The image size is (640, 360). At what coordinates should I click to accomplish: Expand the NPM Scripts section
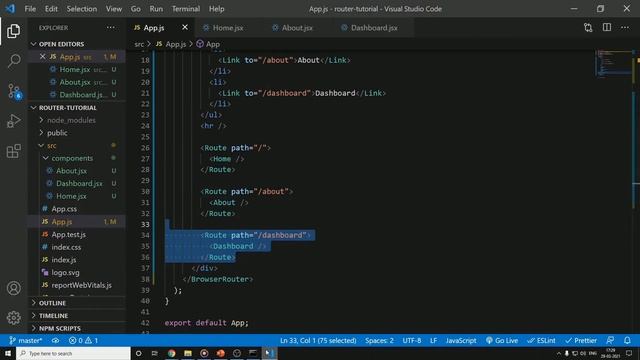point(60,328)
